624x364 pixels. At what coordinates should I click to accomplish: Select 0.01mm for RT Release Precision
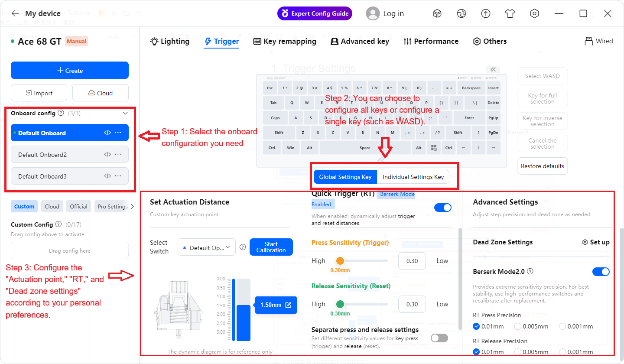tap(476, 352)
